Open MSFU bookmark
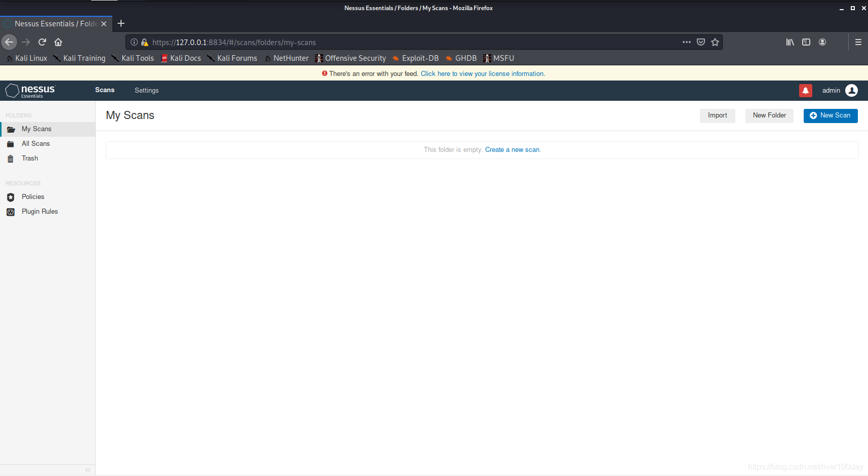This screenshot has height=476, width=868. click(x=499, y=58)
